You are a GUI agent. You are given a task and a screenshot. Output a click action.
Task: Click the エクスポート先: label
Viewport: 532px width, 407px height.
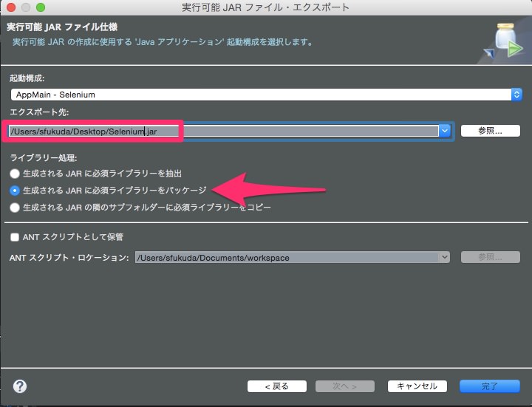[39, 112]
